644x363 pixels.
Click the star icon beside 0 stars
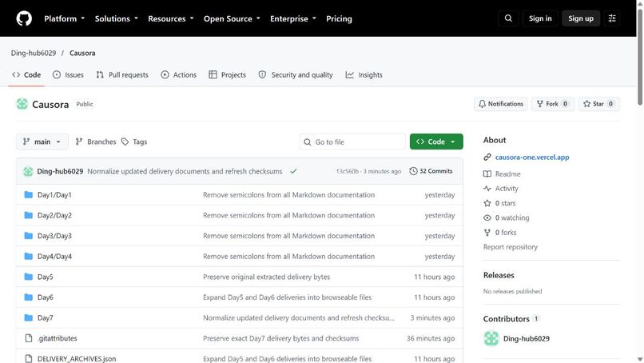487,203
